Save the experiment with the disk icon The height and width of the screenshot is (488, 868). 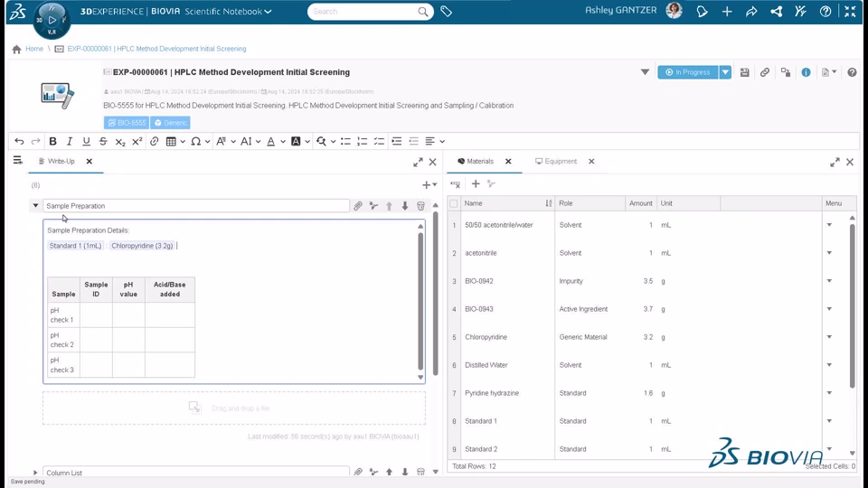click(x=744, y=72)
